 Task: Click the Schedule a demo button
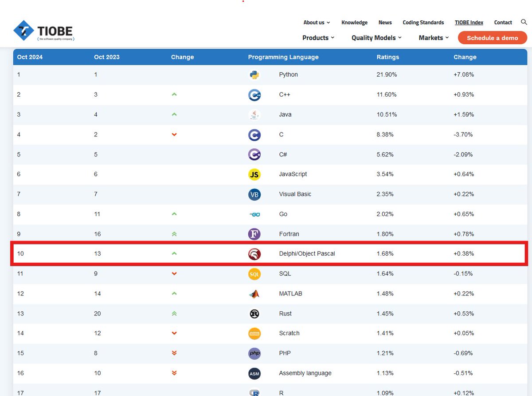pyautogui.click(x=492, y=38)
